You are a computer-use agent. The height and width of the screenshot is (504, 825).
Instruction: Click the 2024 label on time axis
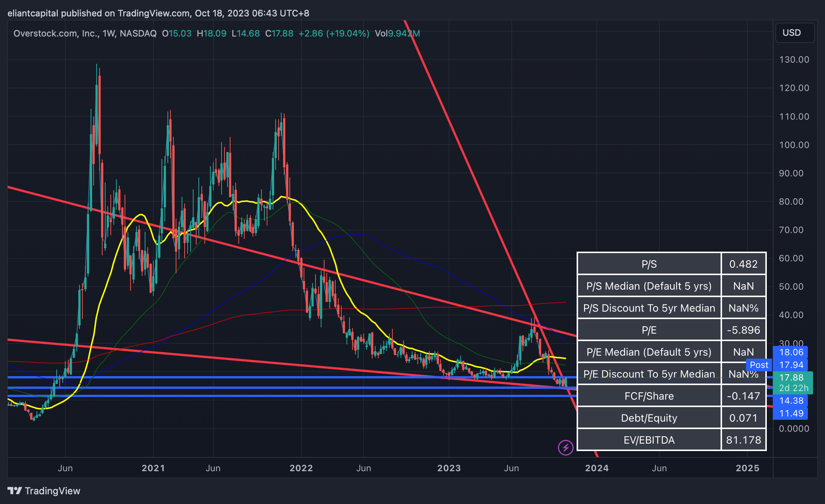(597, 468)
